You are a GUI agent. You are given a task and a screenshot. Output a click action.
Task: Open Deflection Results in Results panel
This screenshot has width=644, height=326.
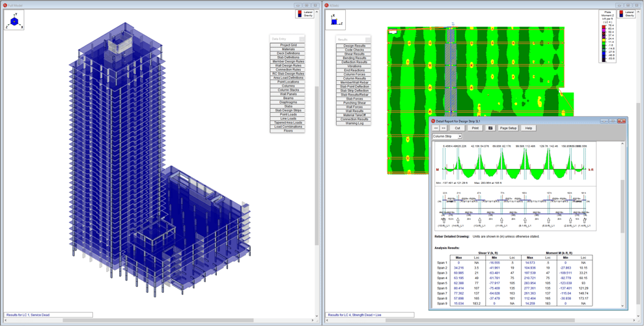click(354, 62)
